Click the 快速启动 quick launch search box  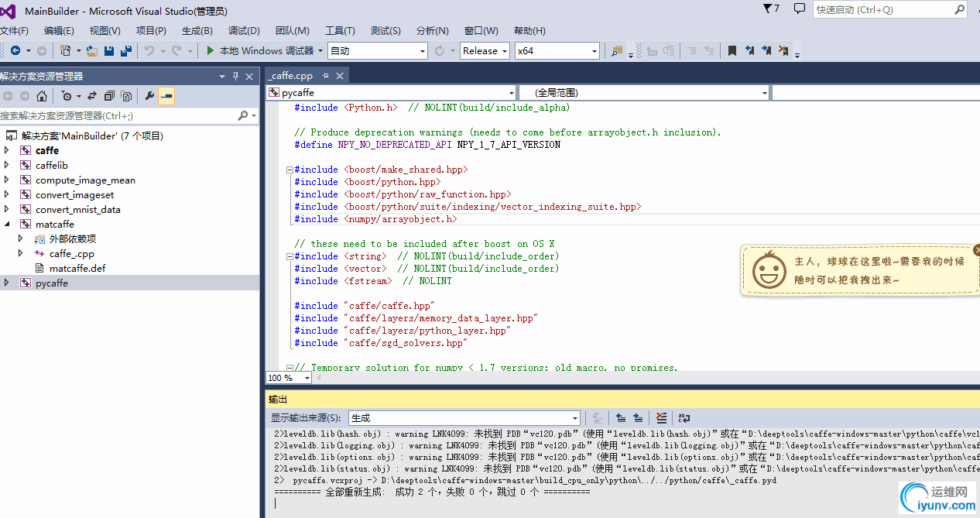(x=882, y=9)
